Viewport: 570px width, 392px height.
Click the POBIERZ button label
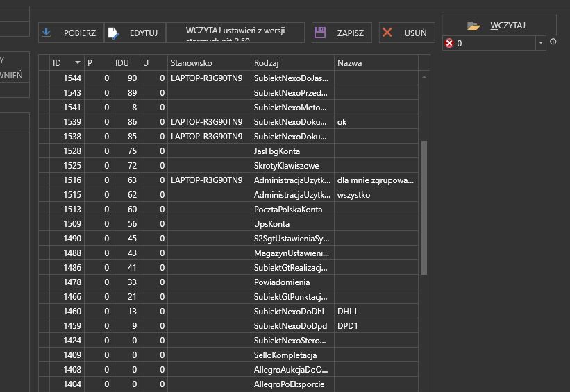pos(80,33)
